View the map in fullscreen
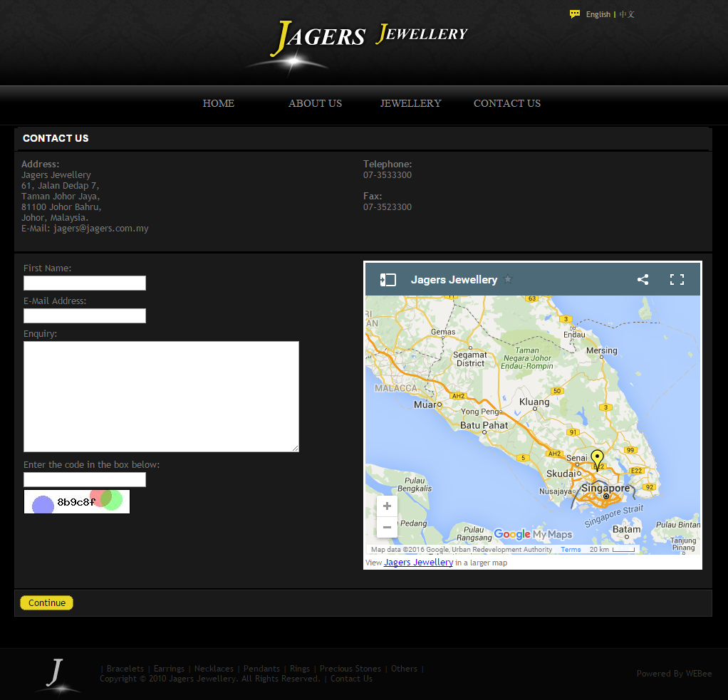This screenshot has width=728, height=700. tap(677, 279)
